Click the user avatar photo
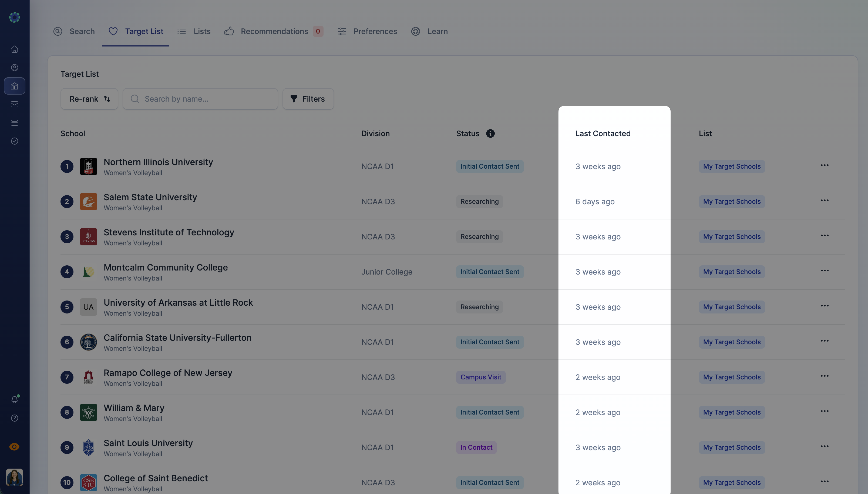This screenshot has height=494, width=868. coord(15,477)
